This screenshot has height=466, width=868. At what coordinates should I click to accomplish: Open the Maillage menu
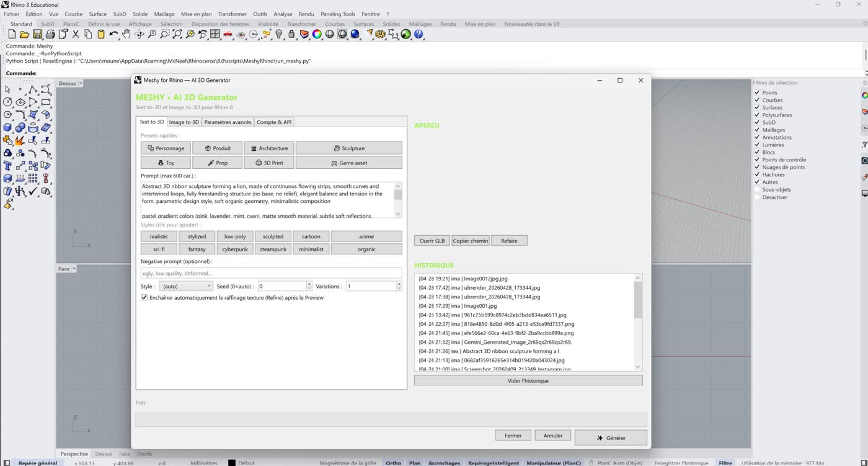click(x=164, y=14)
